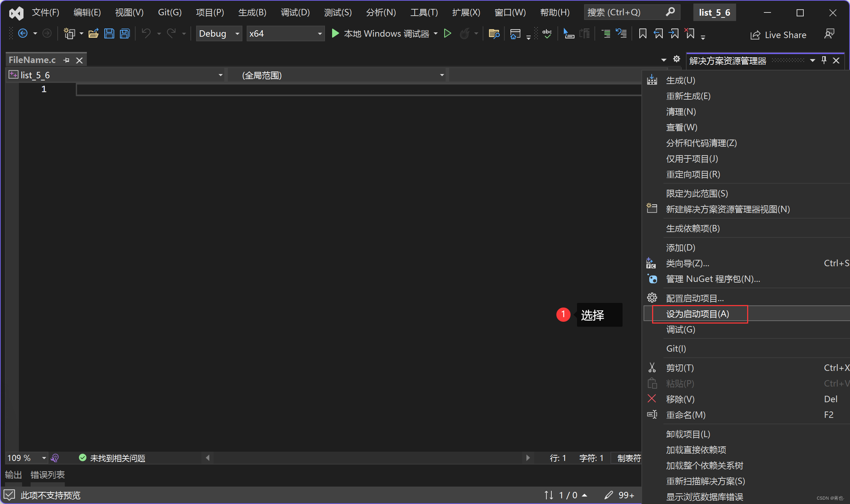Open the 调试(D) menu

[x=299, y=12]
